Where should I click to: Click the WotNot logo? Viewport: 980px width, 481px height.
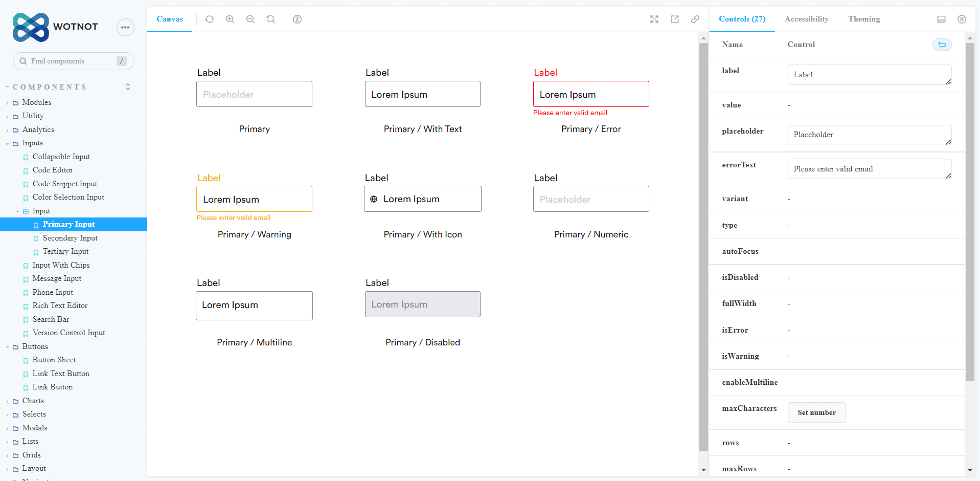[55, 27]
